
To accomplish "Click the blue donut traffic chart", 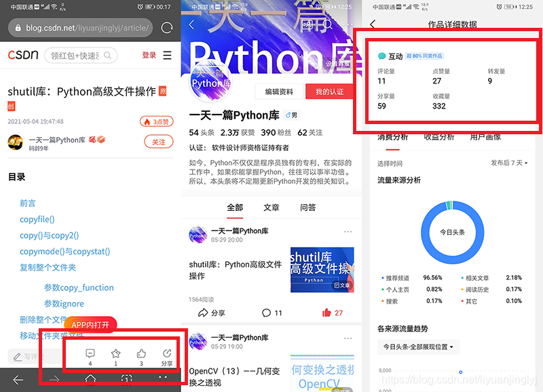I will 453,233.
